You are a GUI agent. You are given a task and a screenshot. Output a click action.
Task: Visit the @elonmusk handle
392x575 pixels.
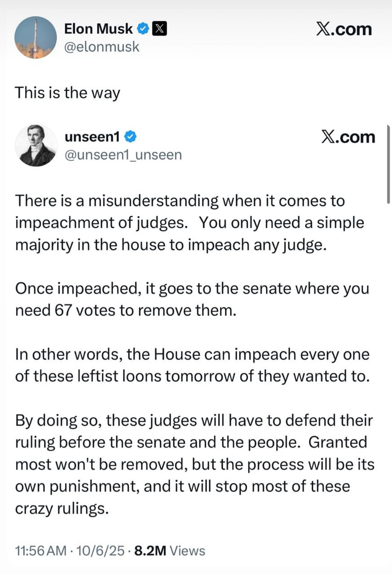[x=102, y=46]
